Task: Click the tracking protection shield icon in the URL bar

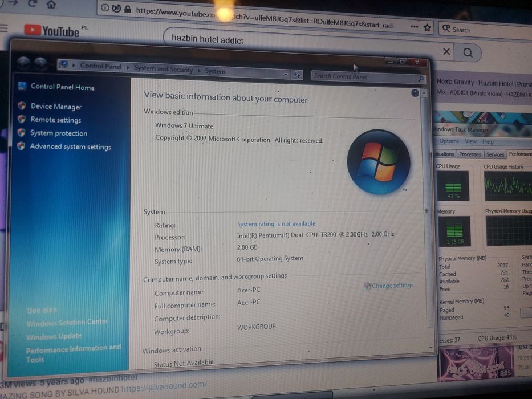Action: (116, 8)
